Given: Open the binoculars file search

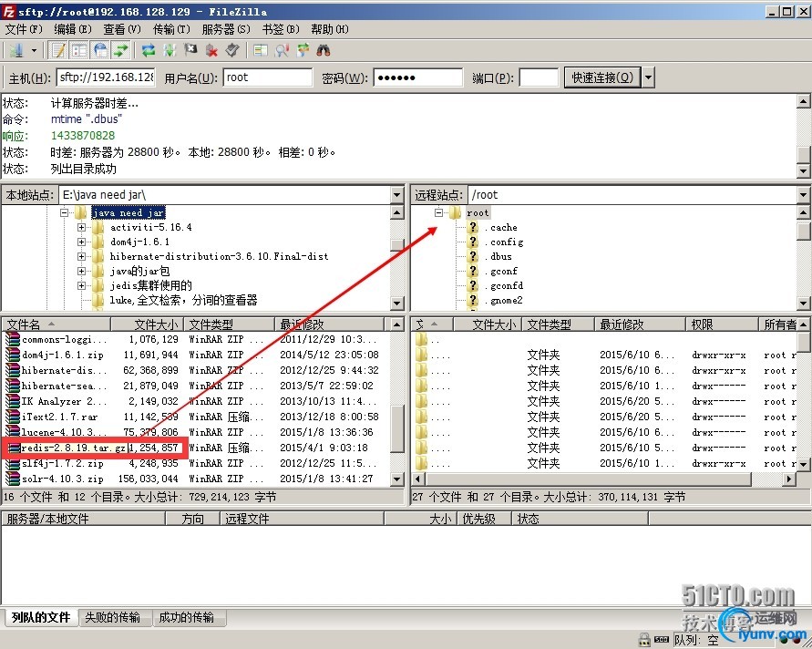Looking at the screenshot, I should point(324,50).
